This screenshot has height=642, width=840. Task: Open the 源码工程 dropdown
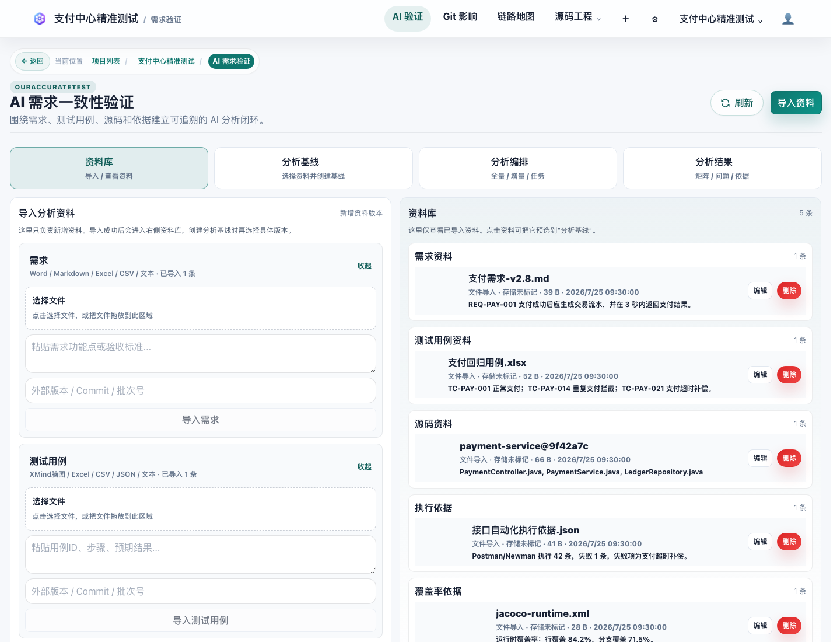click(577, 18)
